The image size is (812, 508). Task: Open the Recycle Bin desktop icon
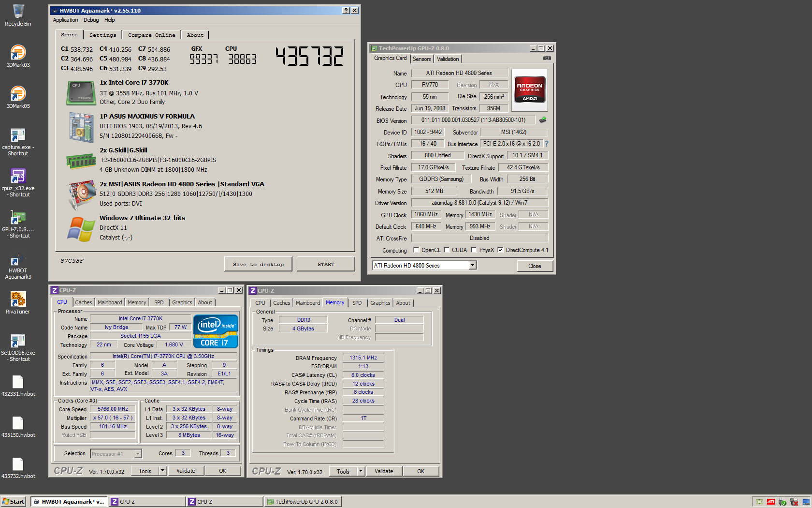click(x=18, y=15)
